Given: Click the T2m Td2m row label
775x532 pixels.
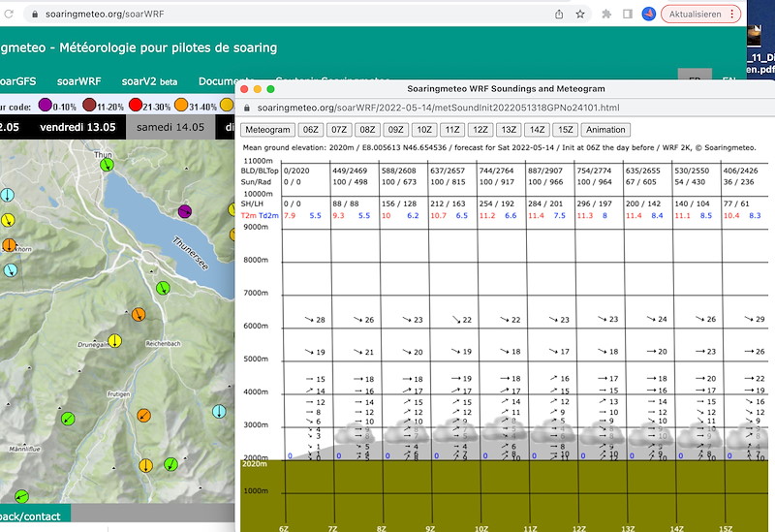Looking at the screenshot, I should (260, 215).
